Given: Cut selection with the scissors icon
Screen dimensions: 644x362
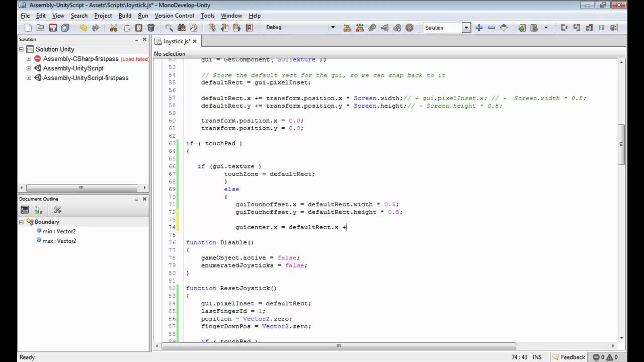Looking at the screenshot, I should click(114, 28).
